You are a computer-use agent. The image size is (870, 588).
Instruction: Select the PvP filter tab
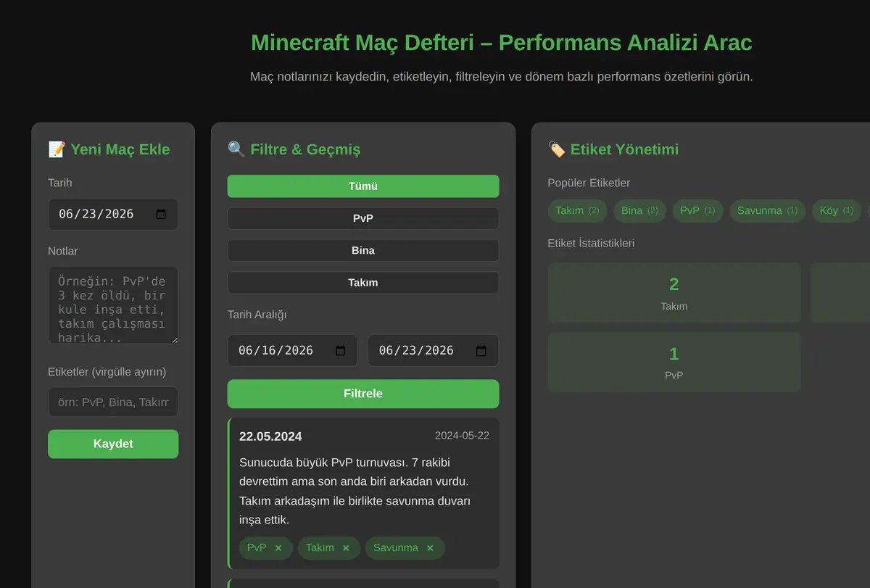pyautogui.click(x=363, y=218)
